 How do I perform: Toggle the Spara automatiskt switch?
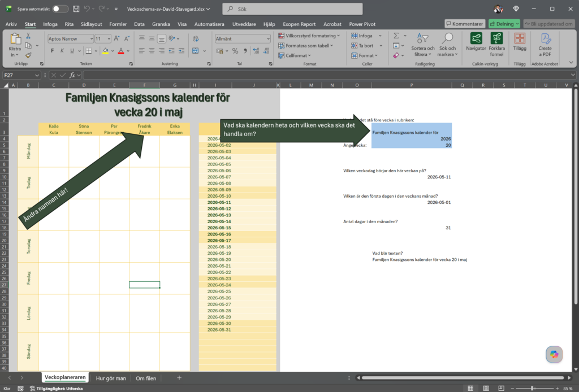tap(60, 9)
